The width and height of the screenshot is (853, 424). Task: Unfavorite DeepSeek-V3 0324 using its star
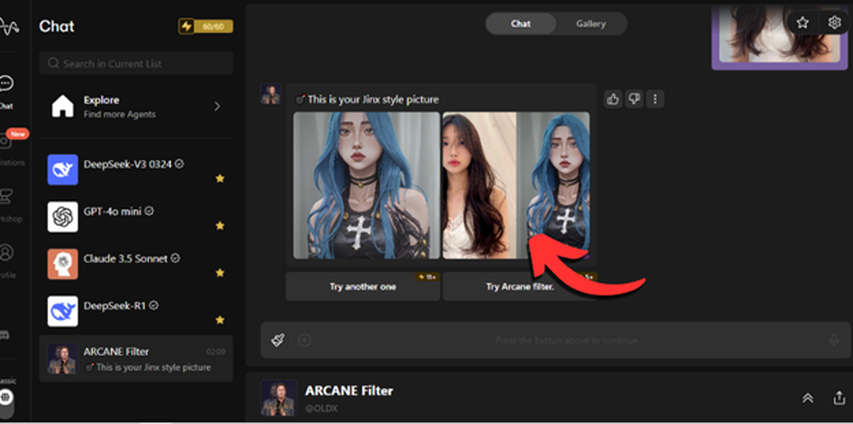pyautogui.click(x=220, y=179)
